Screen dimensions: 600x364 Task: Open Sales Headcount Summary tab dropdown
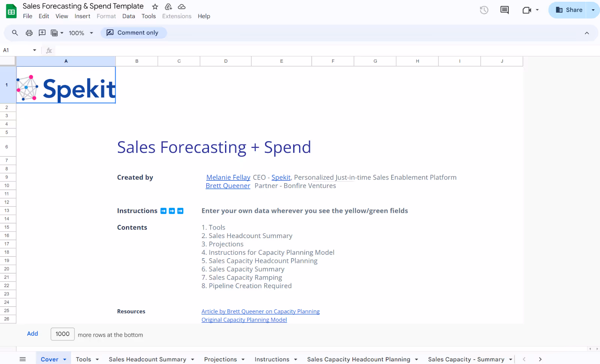click(x=192, y=360)
